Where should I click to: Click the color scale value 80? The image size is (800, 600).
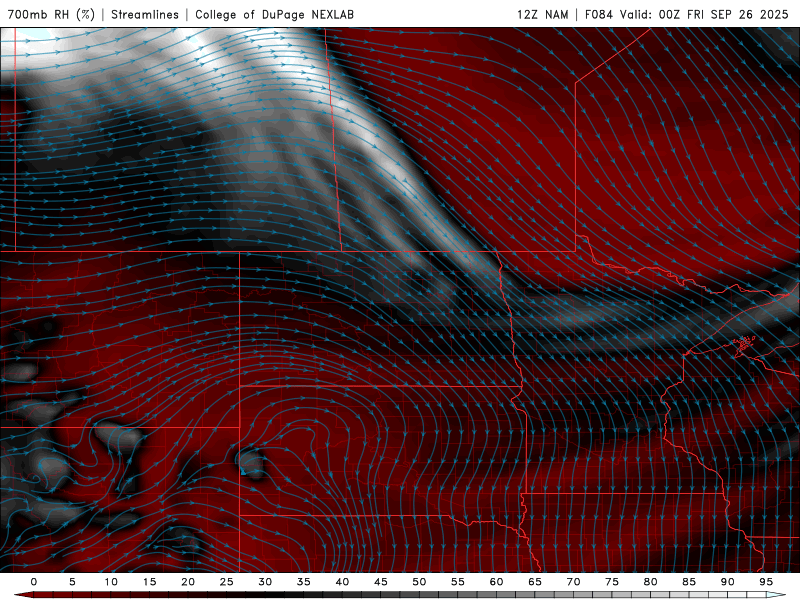(x=650, y=582)
